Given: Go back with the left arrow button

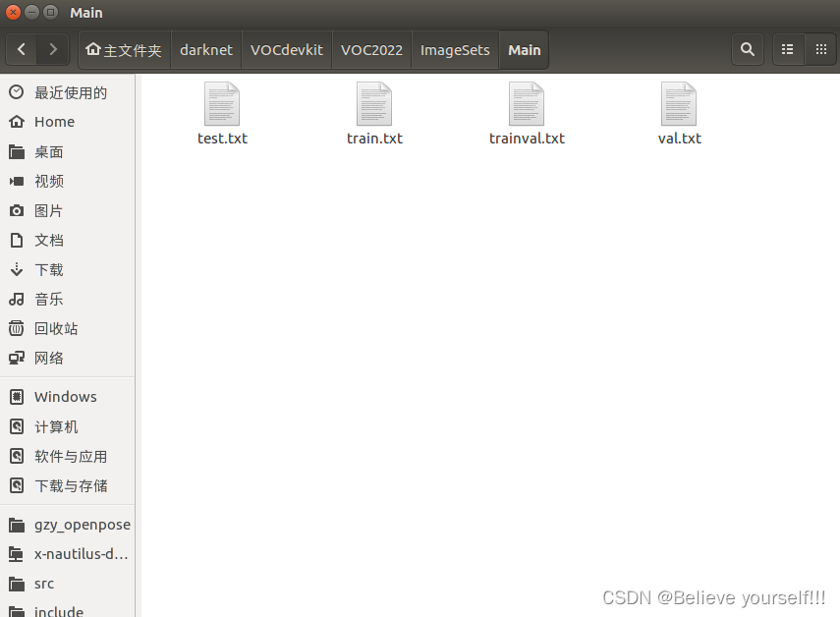Looking at the screenshot, I should 22,50.
